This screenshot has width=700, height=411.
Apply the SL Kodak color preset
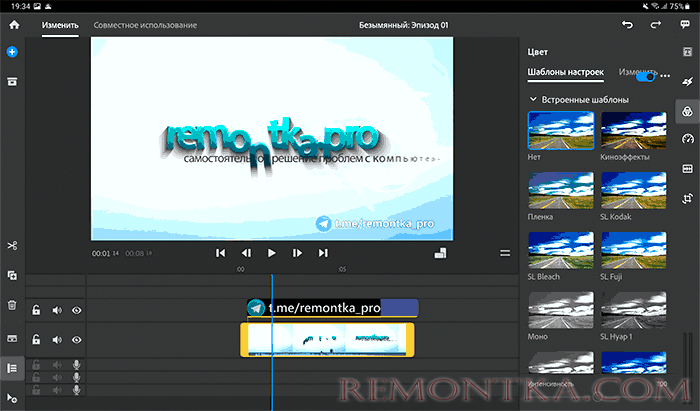[633, 190]
